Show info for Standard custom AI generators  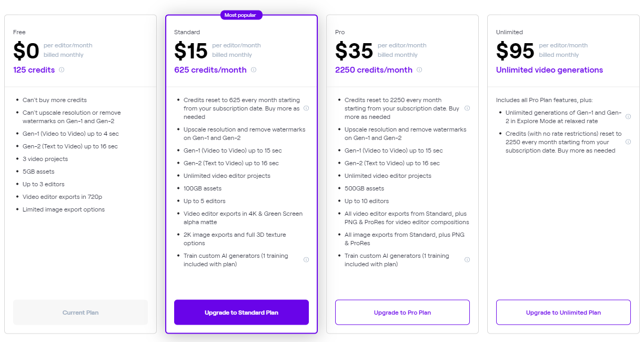[306, 260]
